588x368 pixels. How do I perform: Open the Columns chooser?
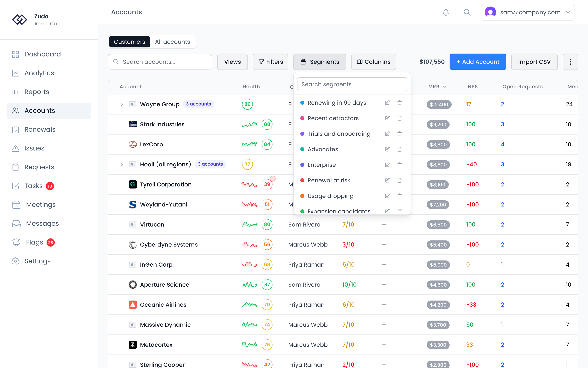(x=373, y=62)
